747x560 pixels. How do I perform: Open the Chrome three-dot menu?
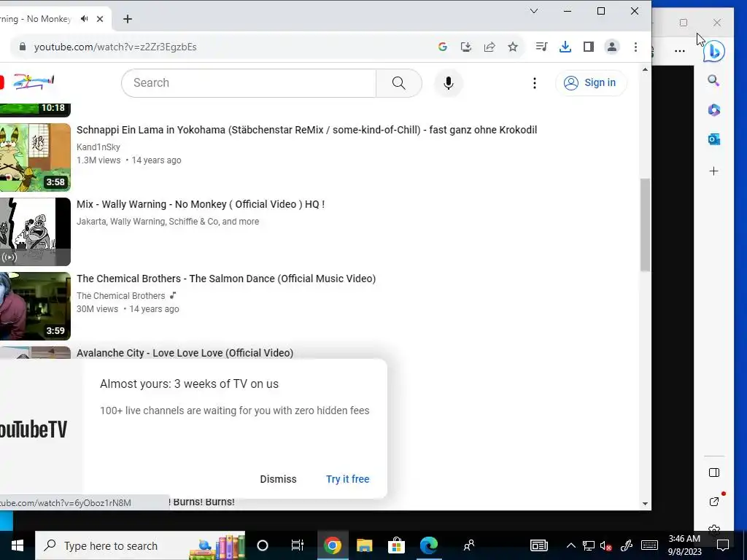pos(635,47)
